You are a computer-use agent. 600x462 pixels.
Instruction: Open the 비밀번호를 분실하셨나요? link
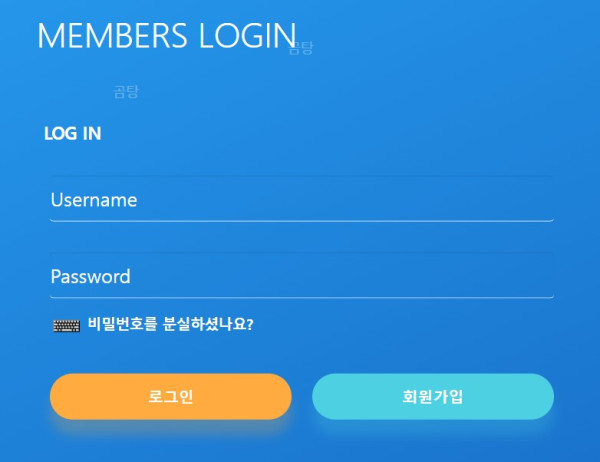(171, 324)
